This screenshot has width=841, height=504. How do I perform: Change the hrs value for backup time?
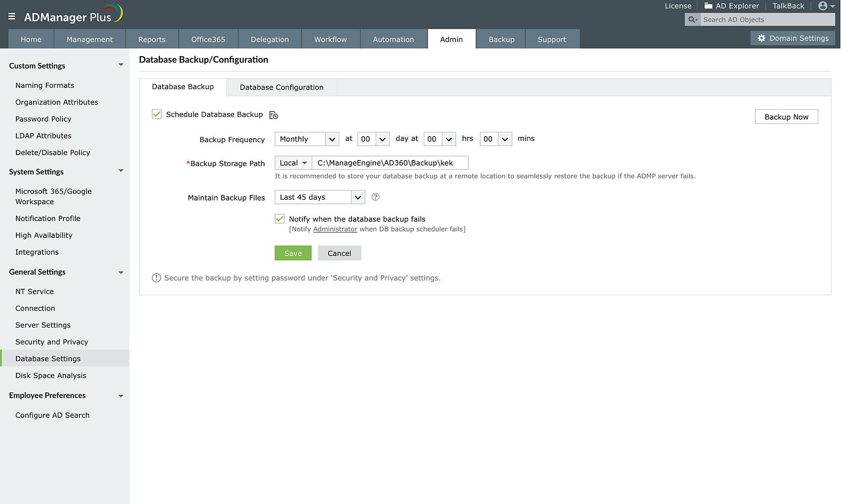[x=439, y=139]
